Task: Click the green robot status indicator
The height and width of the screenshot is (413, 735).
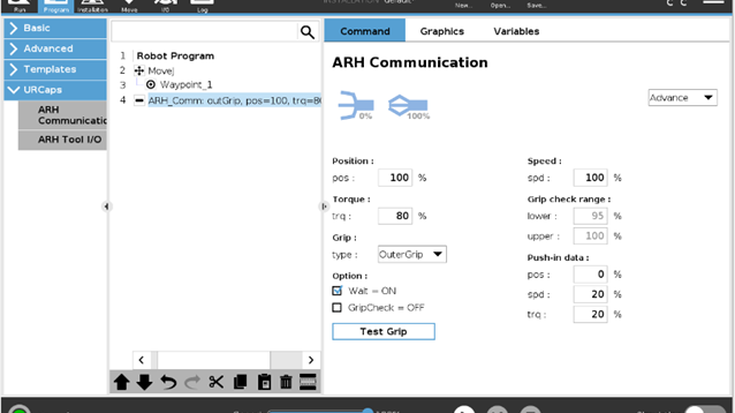Action: click(19, 409)
